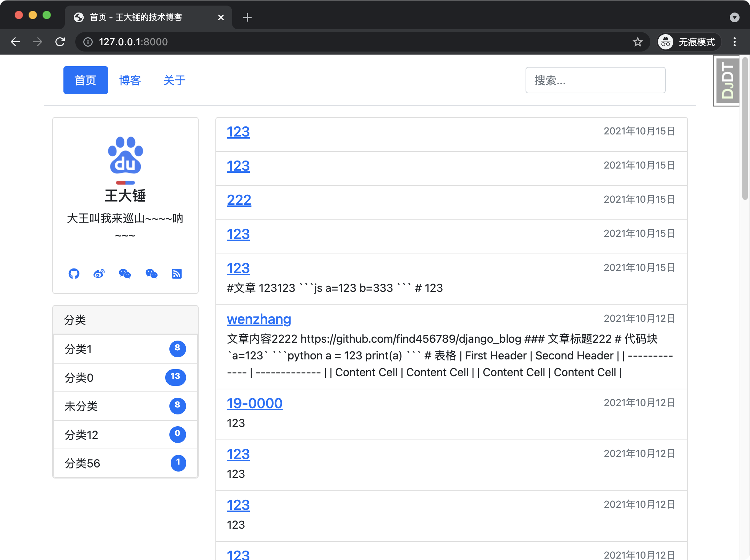The width and height of the screenshot is (750, 560).
Task: Click date 2021年10月12日 beside wenzhang
Action: [640, 318]
